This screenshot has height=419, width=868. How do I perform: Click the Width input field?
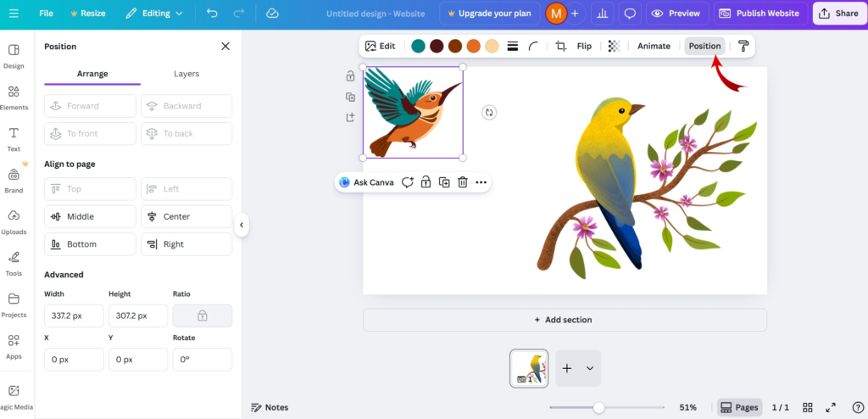(x=74, y=316)
